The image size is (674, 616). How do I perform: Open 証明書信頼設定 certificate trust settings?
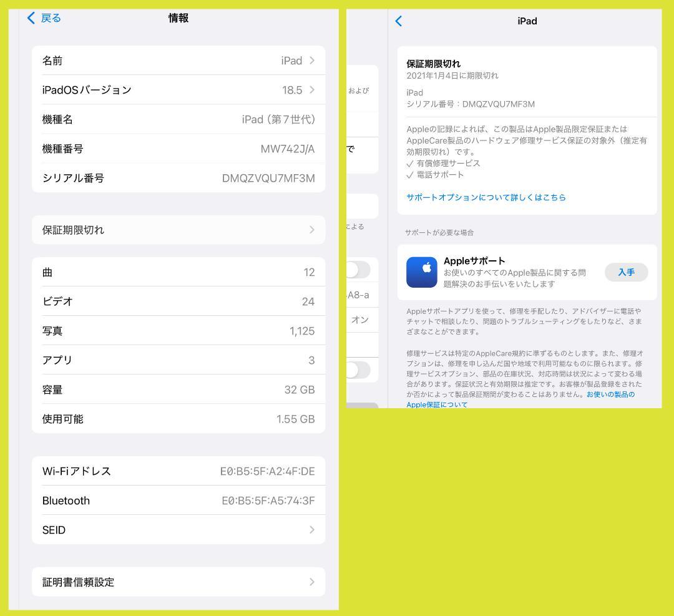click(178, 582)
